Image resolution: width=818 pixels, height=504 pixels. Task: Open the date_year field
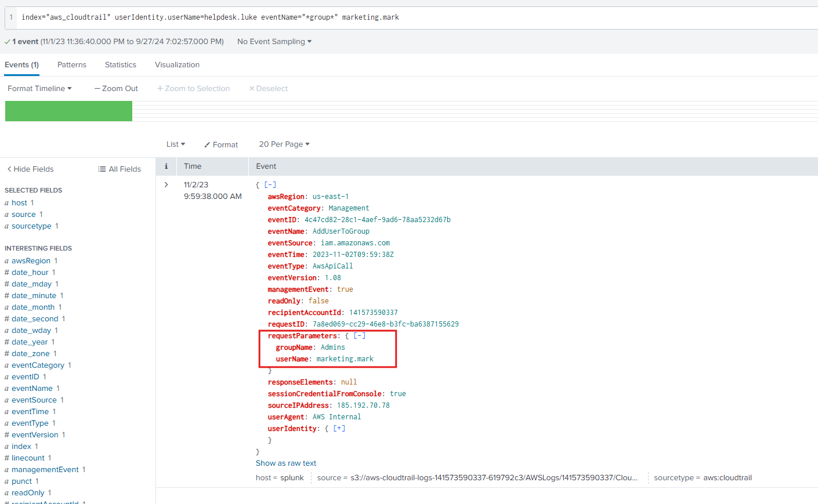pyautogui.click(x=30, y=342)
